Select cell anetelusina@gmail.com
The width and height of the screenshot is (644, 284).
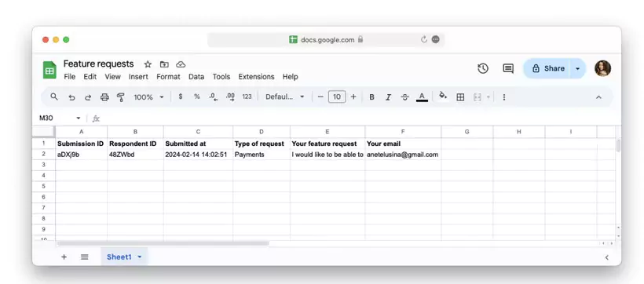coord(403,155)
